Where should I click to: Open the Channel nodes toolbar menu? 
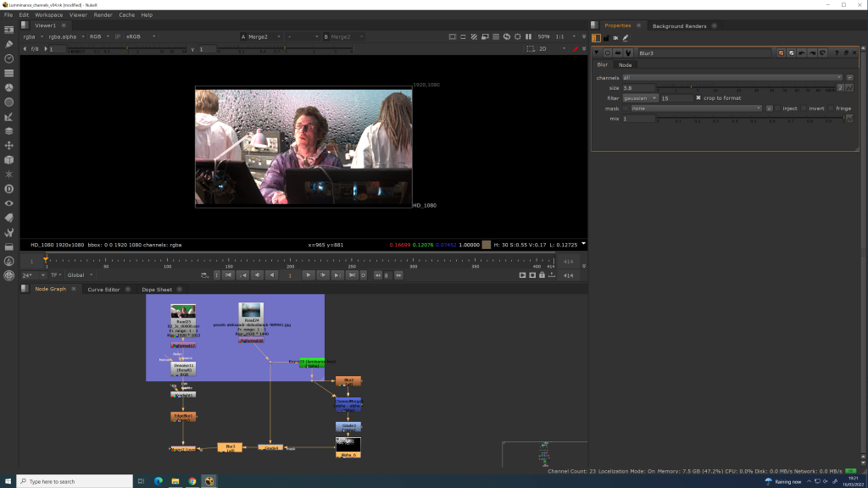8,73
